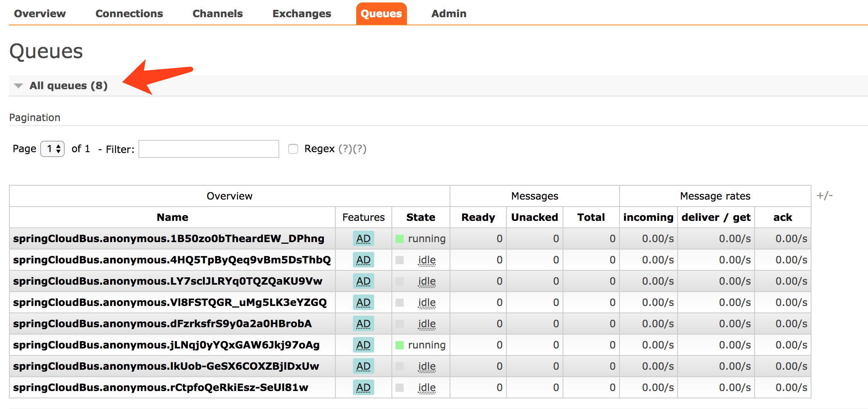Click ack rate 0.00/s for queue rCtpfoQeRkiEsz-SeUl81w

(791, 387)
